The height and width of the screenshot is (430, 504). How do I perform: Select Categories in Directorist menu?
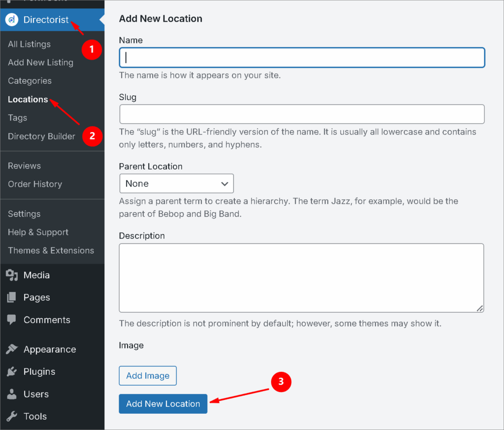pos(30,81)
